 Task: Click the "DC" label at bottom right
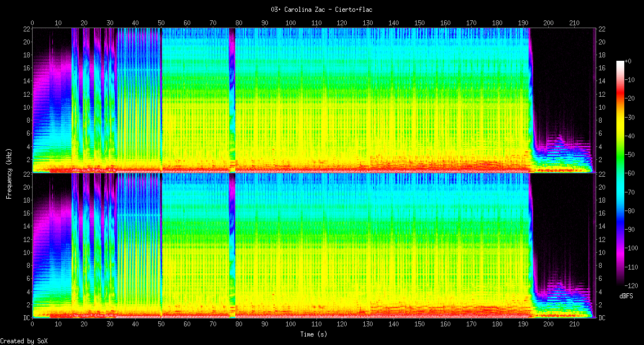coord(601,318)
